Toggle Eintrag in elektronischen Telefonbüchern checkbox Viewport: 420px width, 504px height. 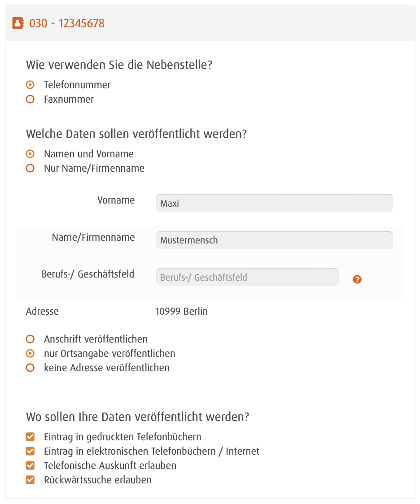coord(30,451)
